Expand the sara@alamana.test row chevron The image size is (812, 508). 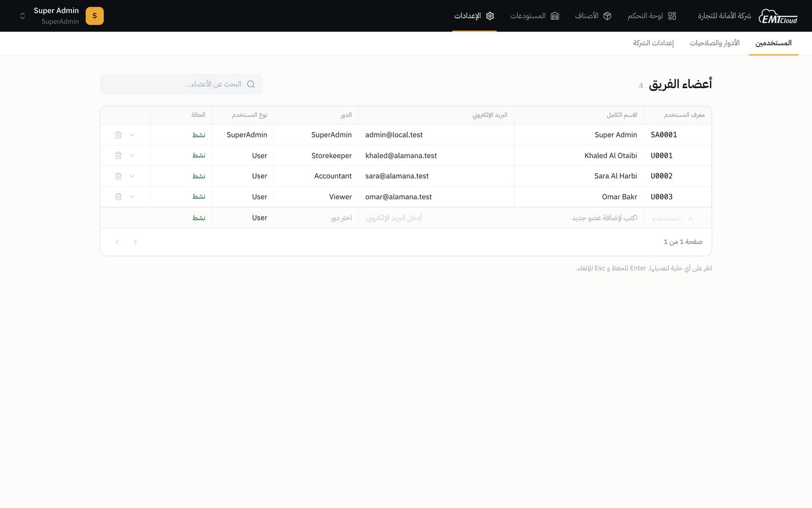(132, 176)
